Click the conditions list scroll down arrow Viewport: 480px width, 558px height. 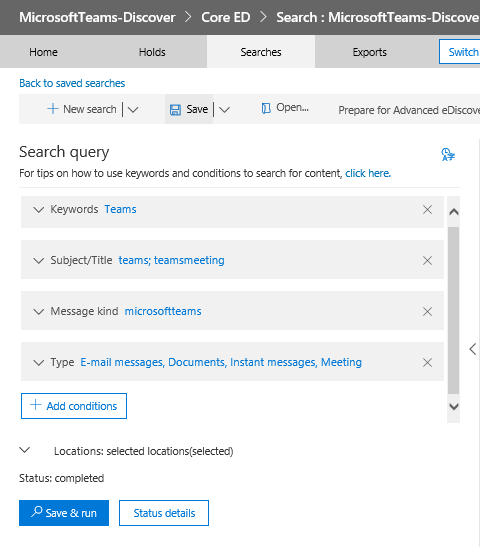pyautogui.click(x=454, y=406)
